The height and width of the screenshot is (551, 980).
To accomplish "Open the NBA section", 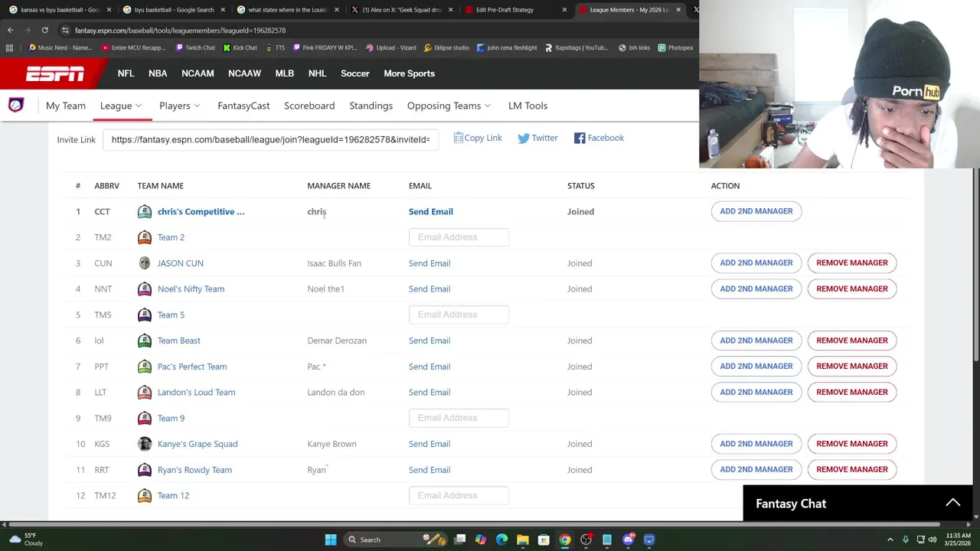I will (158, 73).
